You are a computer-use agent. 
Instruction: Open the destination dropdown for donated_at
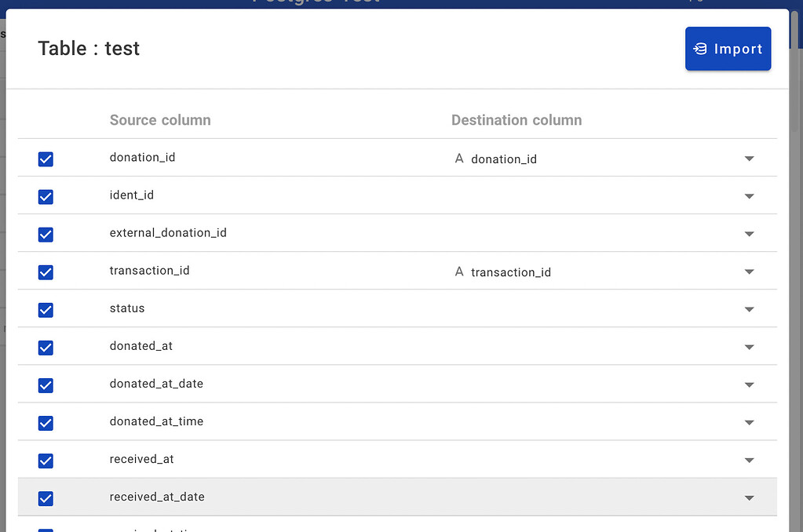click(x=749, y=347)
